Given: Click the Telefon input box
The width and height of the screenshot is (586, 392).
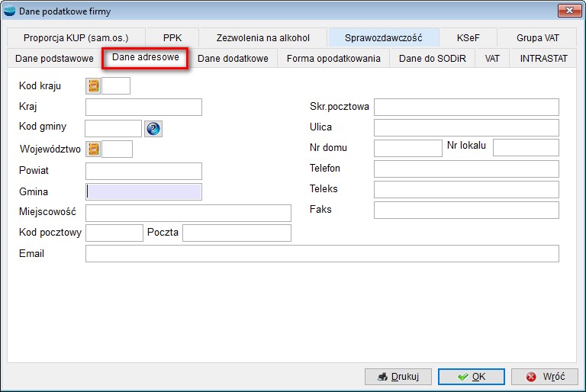Looking at the screenshot, I should 465,169.
